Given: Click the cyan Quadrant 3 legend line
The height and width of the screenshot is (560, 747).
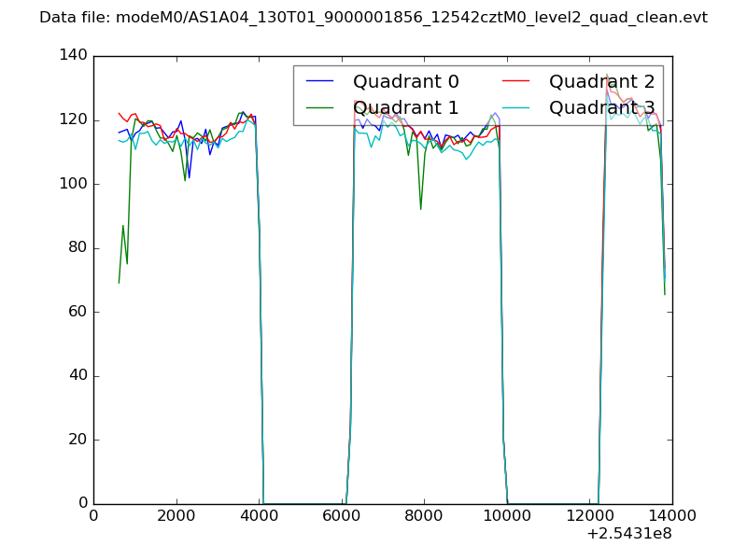Looking at the screenshot, I should point(518,107).
